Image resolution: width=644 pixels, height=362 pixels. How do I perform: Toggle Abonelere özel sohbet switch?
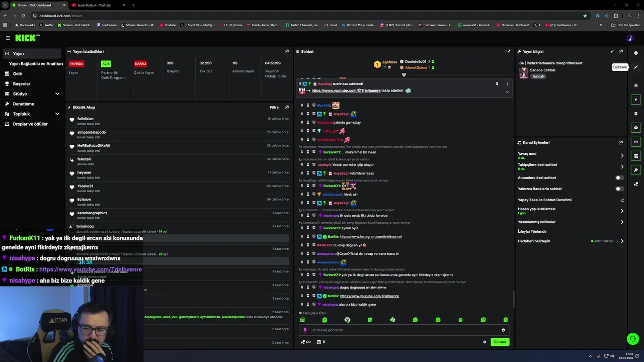(620, 177)
